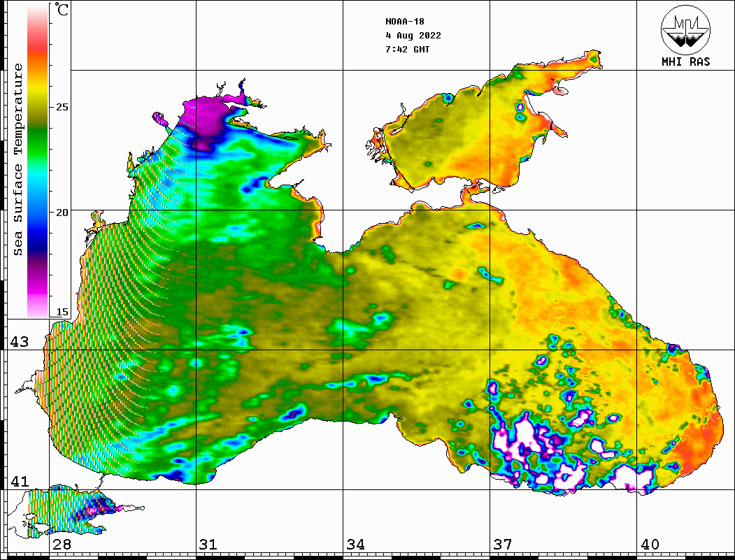This screenshot has height=560, width=735.
Task: Click the MHI RAS logo icon
Action: click(x=685, y=29)
